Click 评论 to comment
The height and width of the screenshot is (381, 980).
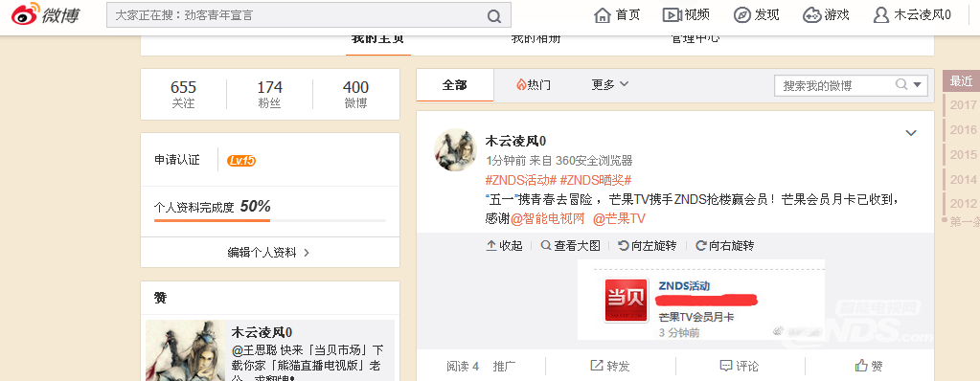(740, 367)
